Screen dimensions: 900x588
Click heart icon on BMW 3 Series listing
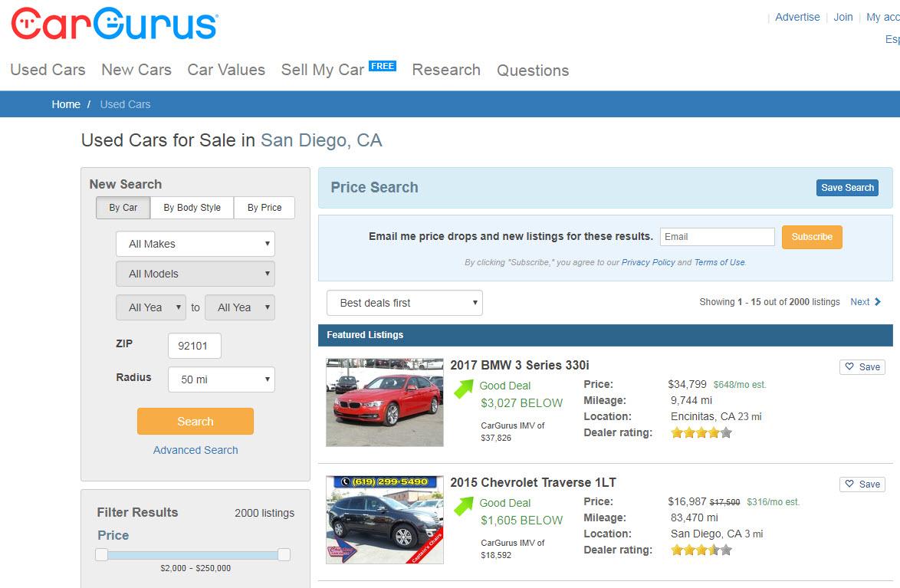click(x=849, y=366)
